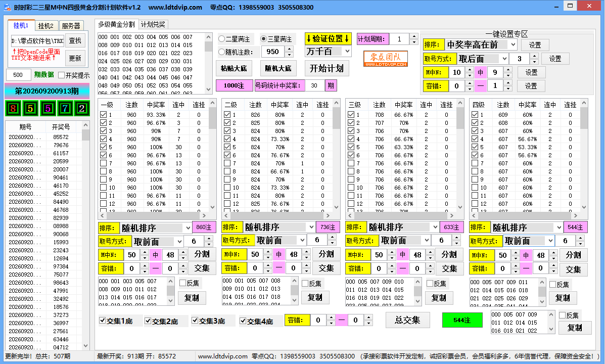Increase the 取后面 count spinner showing 3
605x364 pixels.
[x=534, y=56]
